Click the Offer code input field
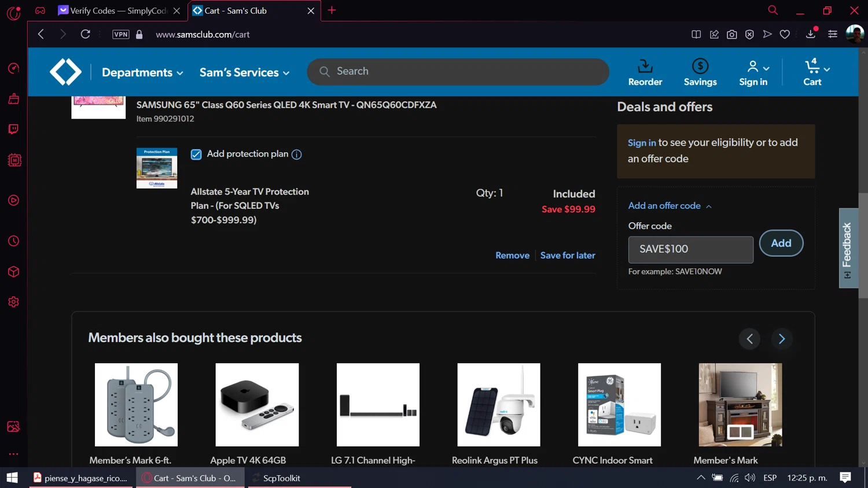 [x=691, y=249]
